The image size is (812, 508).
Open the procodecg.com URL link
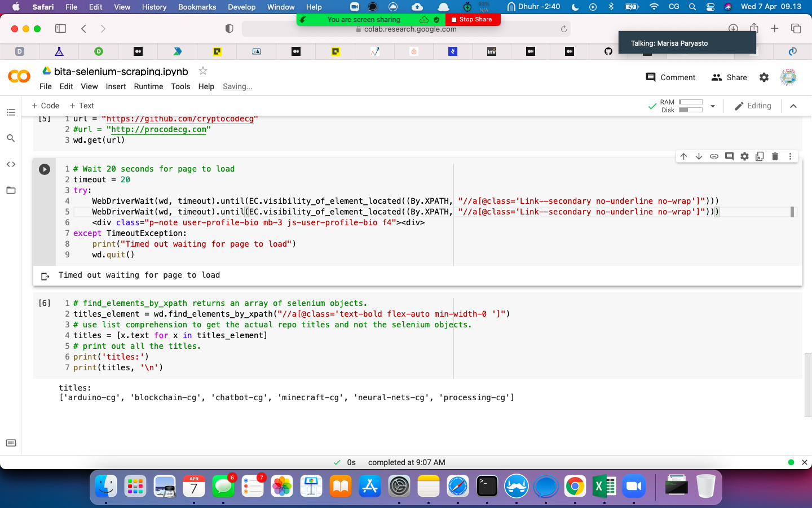[159, 129]
